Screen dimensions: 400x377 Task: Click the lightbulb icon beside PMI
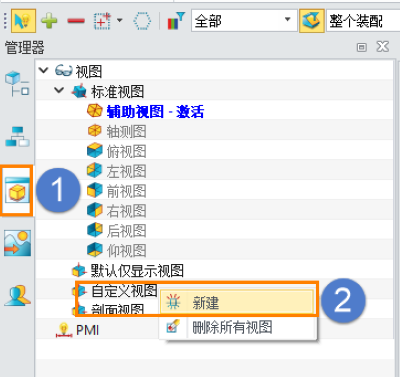64,330
